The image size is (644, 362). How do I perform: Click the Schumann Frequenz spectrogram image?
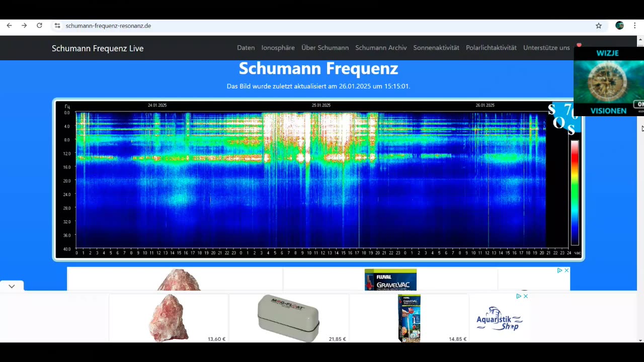tap(318, 179)
